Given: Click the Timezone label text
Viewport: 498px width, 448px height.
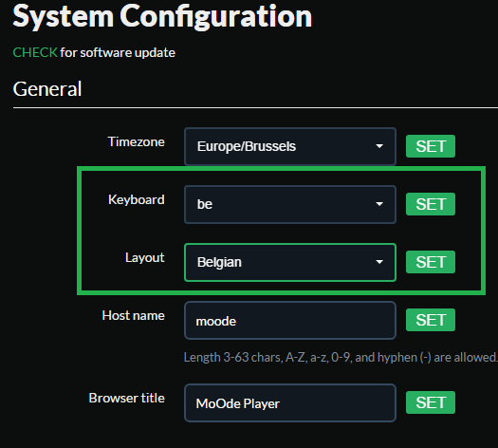Looking at the screenshot, I should (x=137, y=141).
